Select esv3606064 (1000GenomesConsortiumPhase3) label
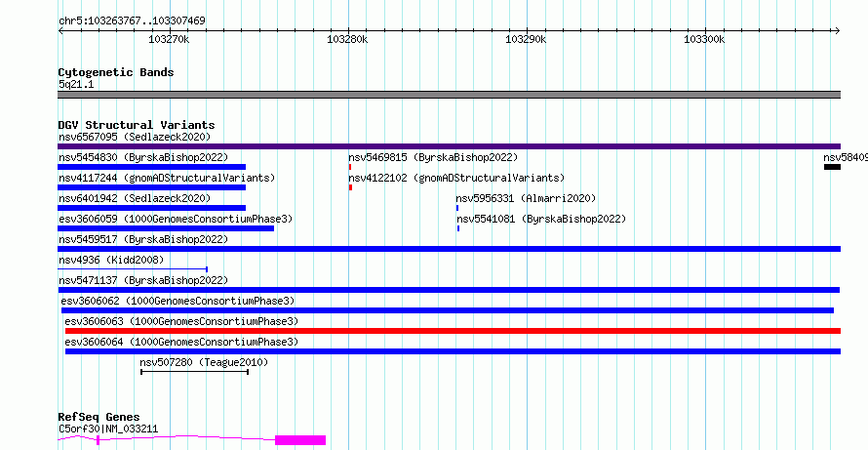The width and height of the screenshot is (868, 450). (181, 342)
